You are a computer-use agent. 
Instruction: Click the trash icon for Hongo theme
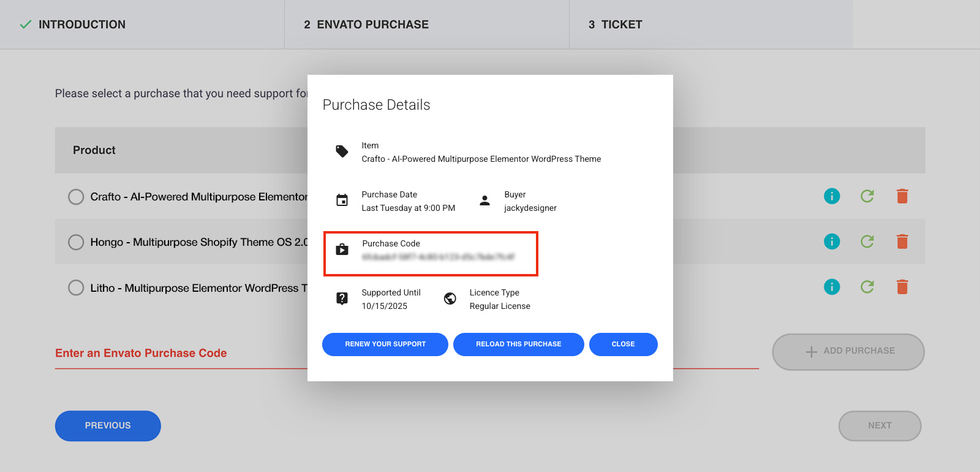(902, 242)
